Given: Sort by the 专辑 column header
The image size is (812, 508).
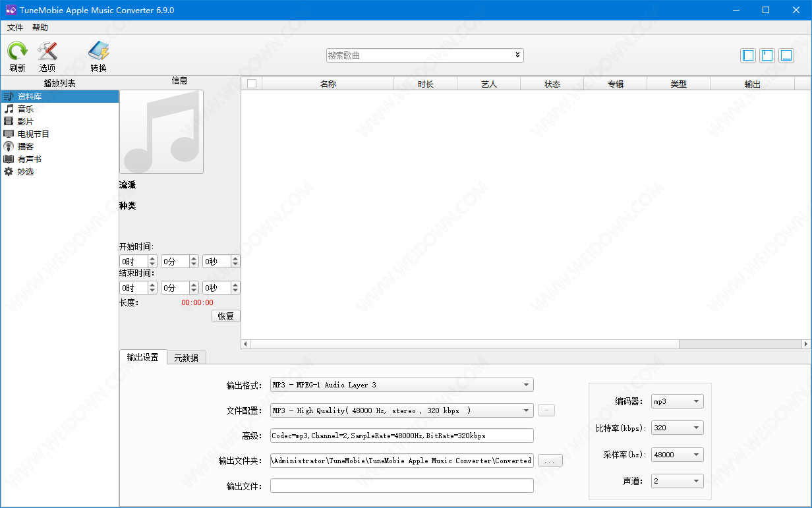Looking at the screenshot, I should (x=616, y=84).
